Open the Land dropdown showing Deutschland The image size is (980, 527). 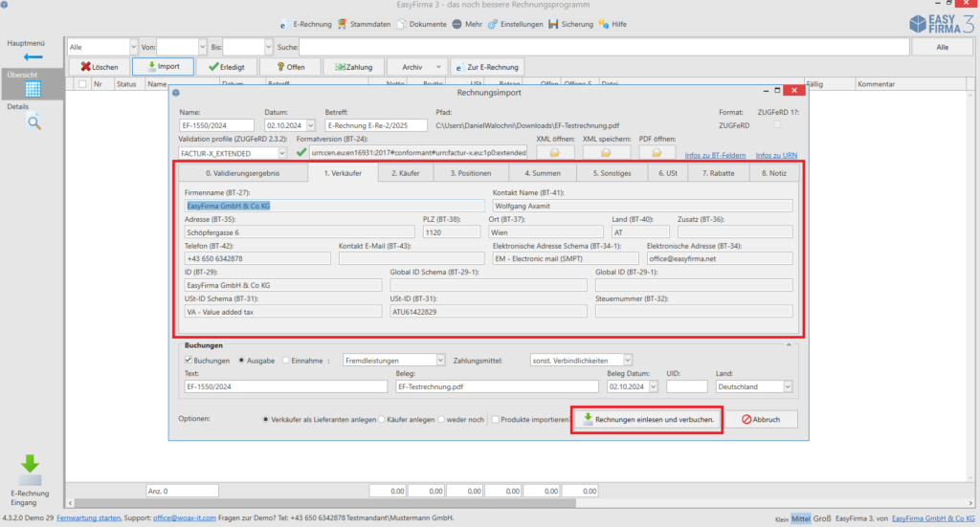click(x=788, y=386)
